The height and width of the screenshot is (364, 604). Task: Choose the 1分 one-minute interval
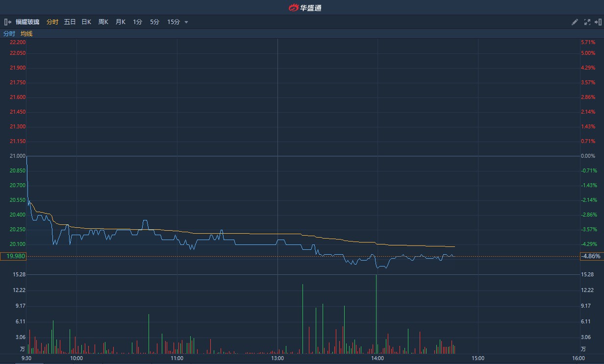click(x=137, y=22)
